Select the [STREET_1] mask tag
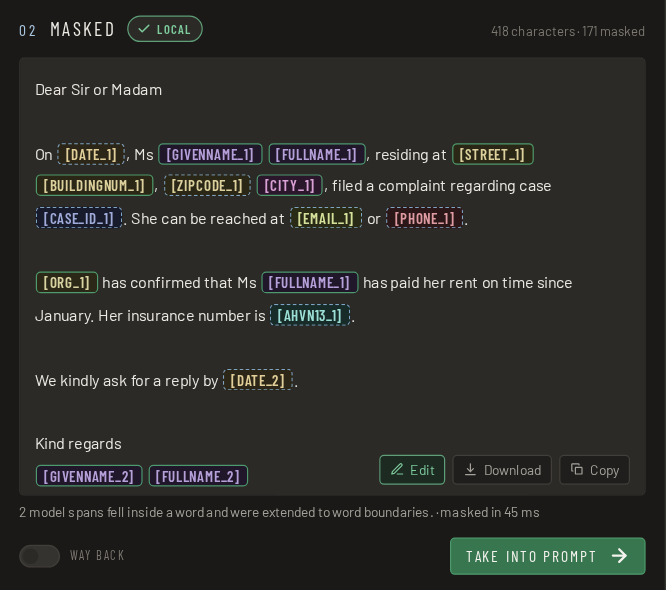This screenshot has width=666, height=590. pyautogui.click(x=493, y=154)
